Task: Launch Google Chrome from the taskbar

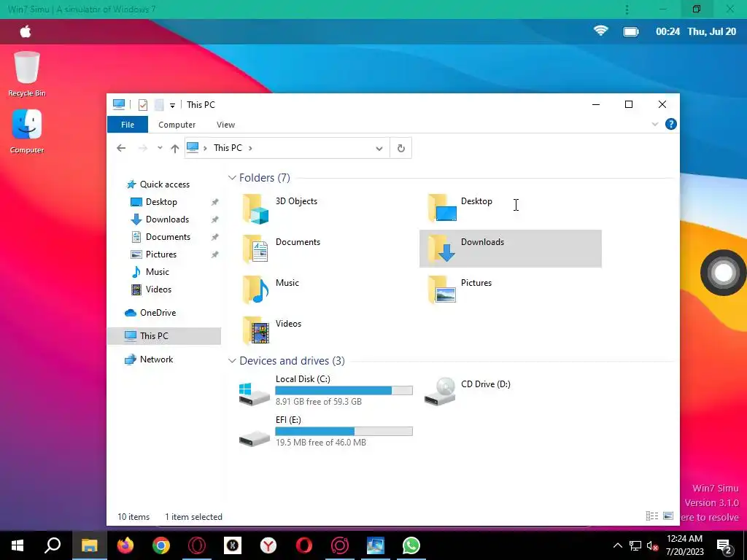Action: point(161,545)
